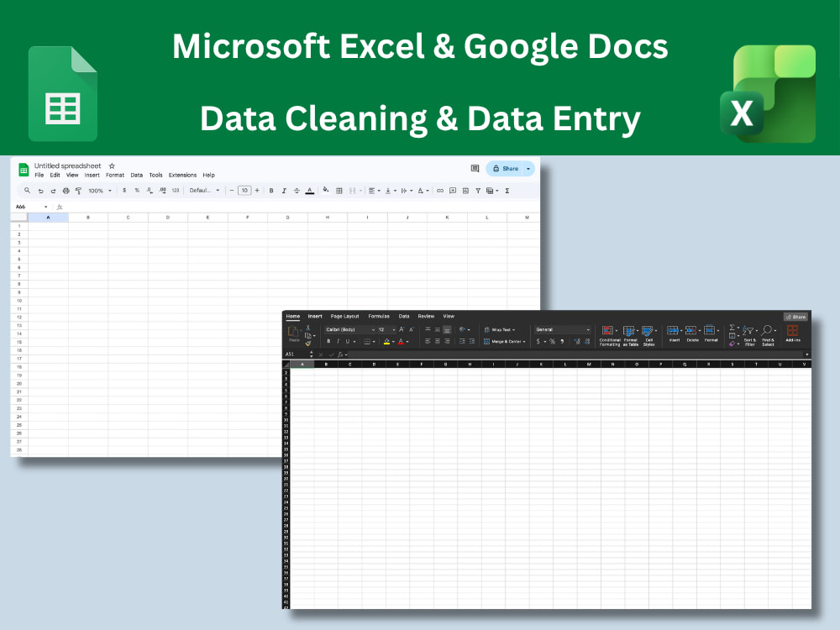Open the General number format dropdown

tap(562, 329)
